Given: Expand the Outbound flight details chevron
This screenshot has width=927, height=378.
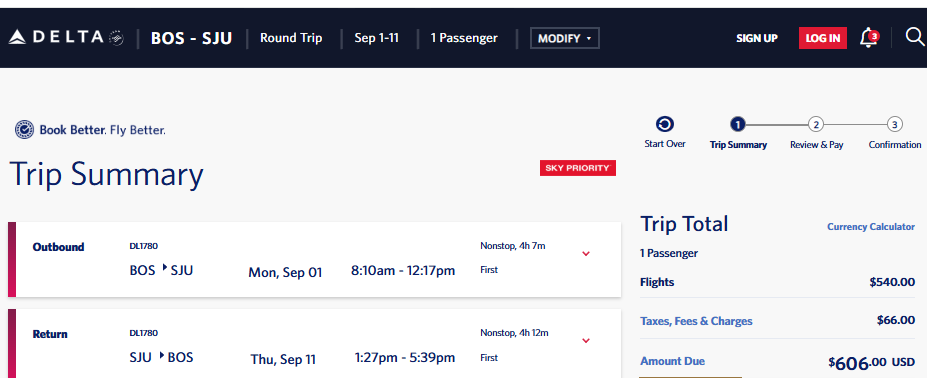Looking at the screenshot, I should [586, 254].
